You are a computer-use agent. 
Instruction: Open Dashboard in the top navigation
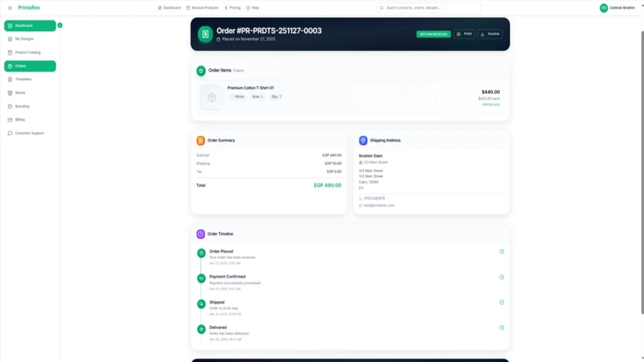click(169, 8)
